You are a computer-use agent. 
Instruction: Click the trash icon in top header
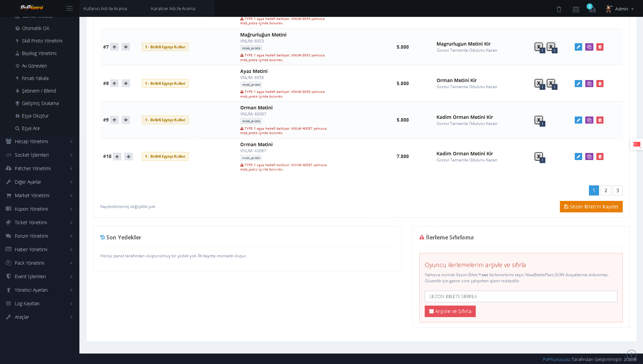[559, 9]
